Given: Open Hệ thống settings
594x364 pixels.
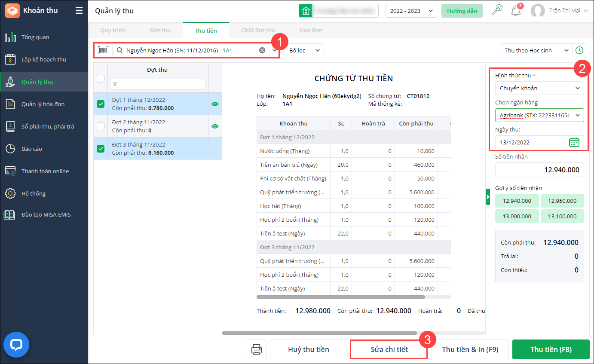Looking at the screenshot, I should [x=44, y=193].
